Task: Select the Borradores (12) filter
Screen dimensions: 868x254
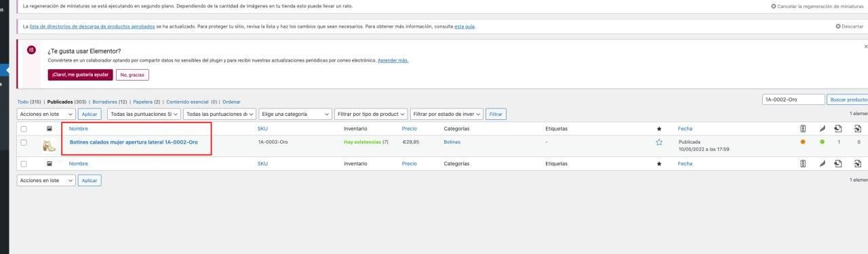Action: [x=110, y=102]
